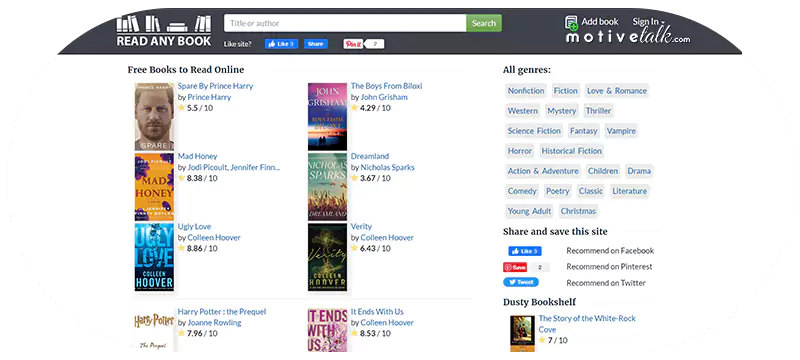Select the Literature genre tag
Viewport: 800px width, 360px height.
click(630, 191)
